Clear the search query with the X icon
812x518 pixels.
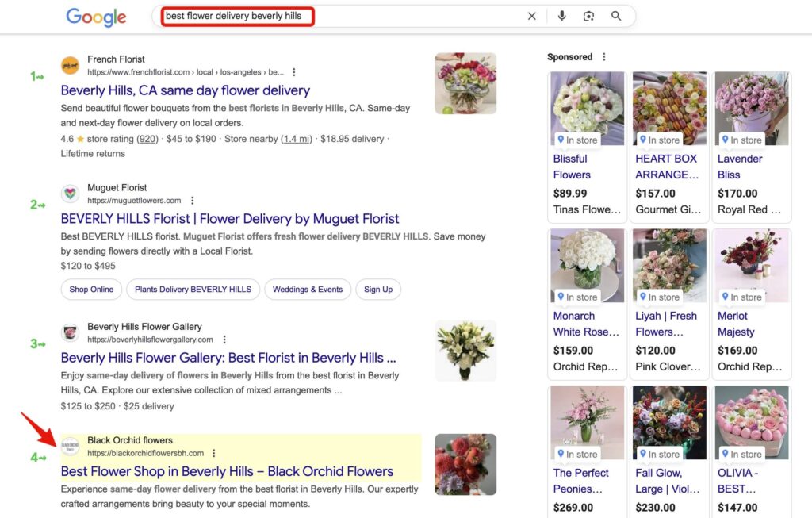[532, 16]
